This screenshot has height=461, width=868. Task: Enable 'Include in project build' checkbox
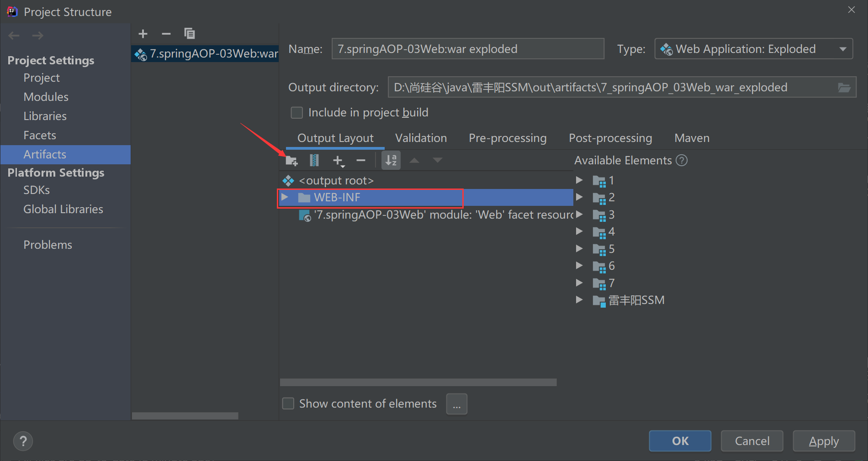[x=296, y=112]
